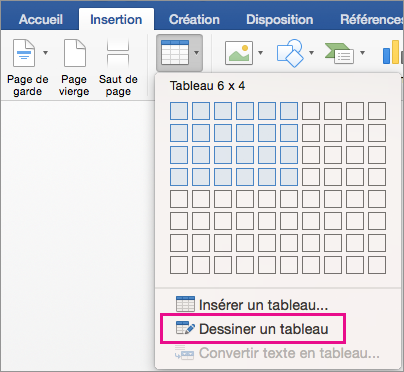
Task: Click the Insérer un tableau table icon
Action: [x=185, y=303]
